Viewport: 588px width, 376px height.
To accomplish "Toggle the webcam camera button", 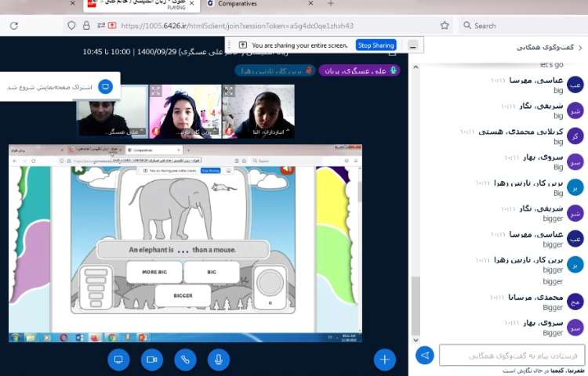I will click(x=152, y=360).
